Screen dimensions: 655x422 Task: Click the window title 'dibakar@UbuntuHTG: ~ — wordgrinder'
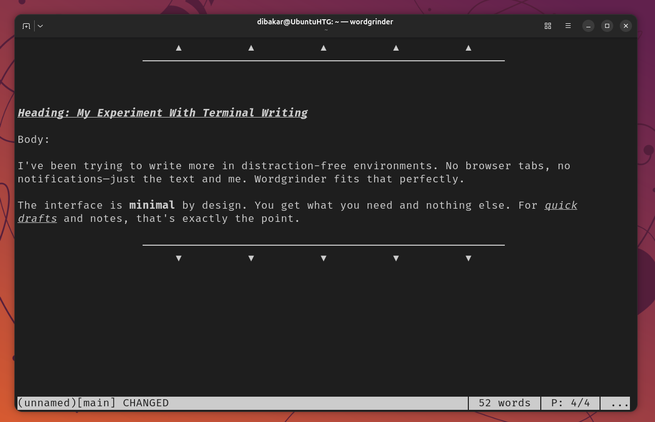(325, 22)
